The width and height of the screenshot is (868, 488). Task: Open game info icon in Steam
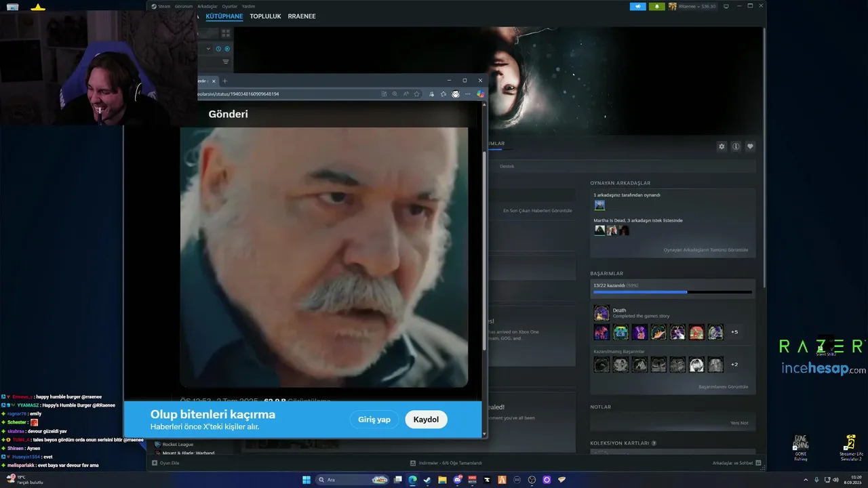[x=736, y=146]
